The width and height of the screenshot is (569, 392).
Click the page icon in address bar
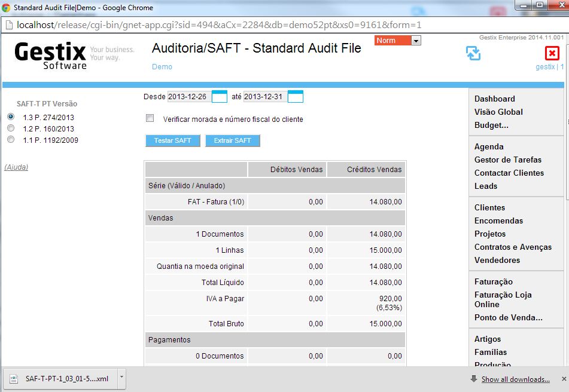click(10, 25)
